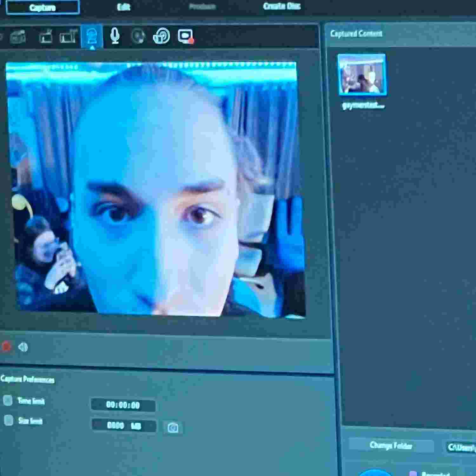
Task: Select the captured clip thumbnail in Captured Content
Action: click(x=362, y=75)
